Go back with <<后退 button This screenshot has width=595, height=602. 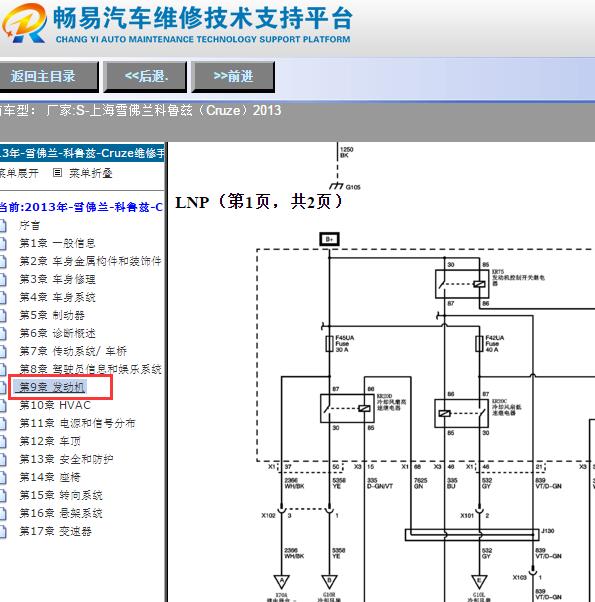(145, 76)
